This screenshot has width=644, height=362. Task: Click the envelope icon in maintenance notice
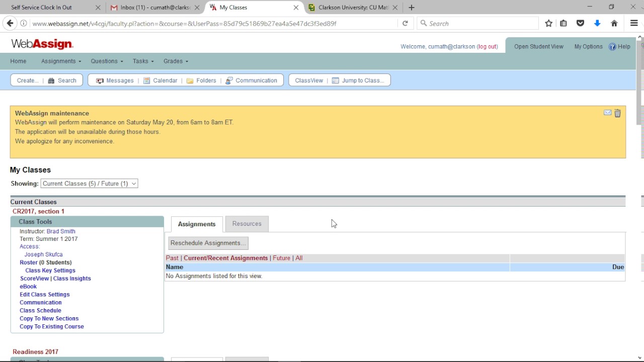tap(607, 113)
